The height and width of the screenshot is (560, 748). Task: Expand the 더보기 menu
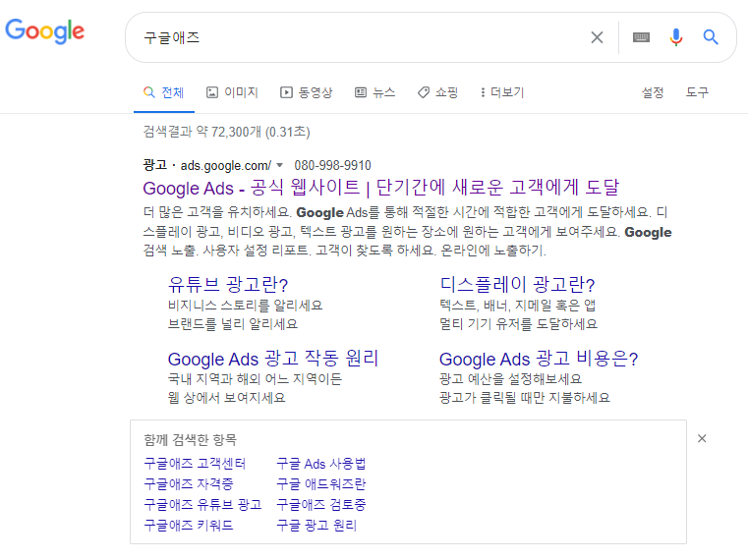[x=502, y=92]
